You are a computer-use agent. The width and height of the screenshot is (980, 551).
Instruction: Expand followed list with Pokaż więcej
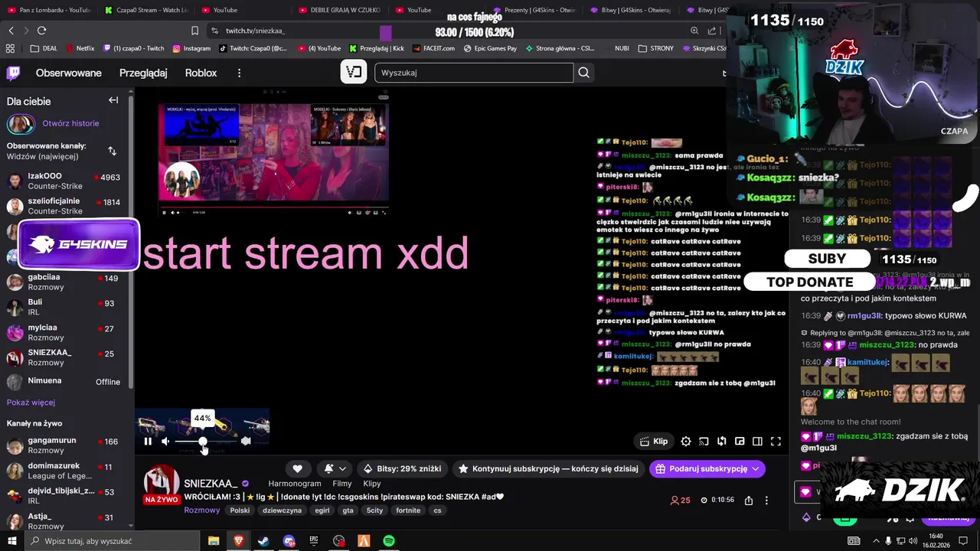point(31,403)
